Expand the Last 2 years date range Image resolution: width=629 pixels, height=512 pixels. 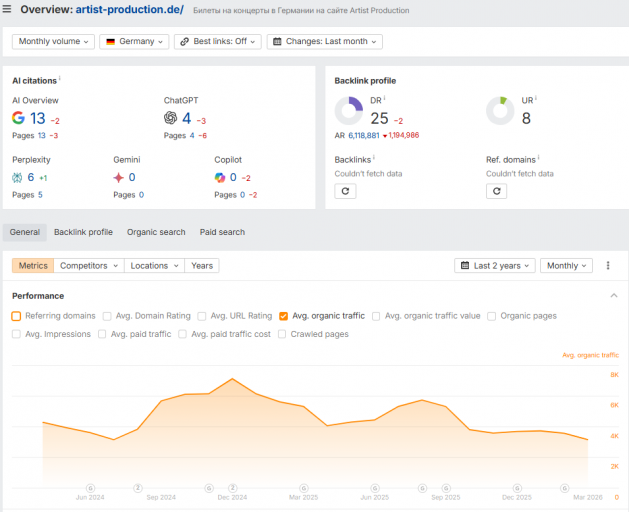(x=495, y=266)
